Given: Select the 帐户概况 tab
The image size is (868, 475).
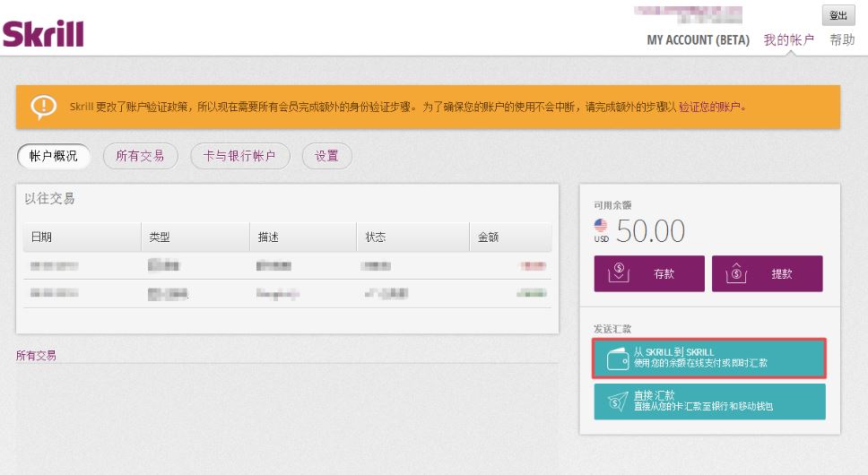Looking at the screenshot, I should (53, 156).
